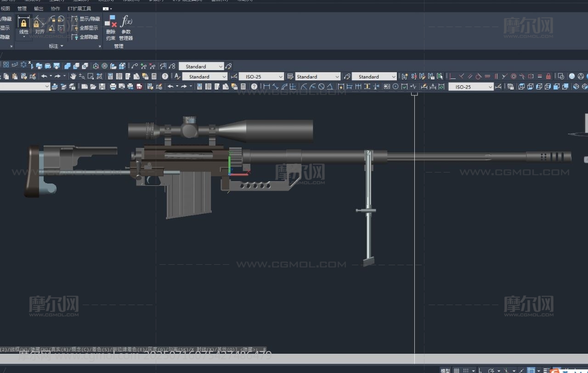Click the Pan hand tool icon
The height and width of the screenshot is (373, 588).
(73, 76)
